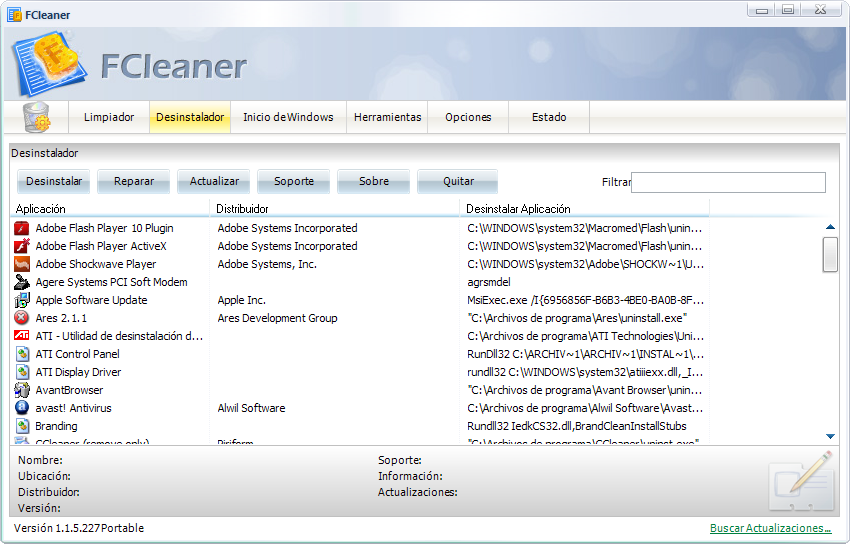Click the recycle bin cleaner icon

[x=36, y=117]
